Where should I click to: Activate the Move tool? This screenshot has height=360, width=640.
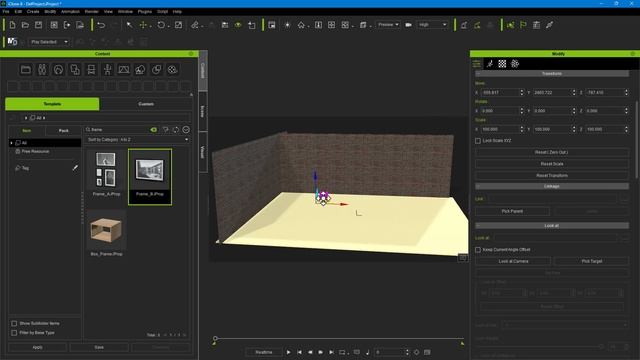click(x=143, y=25)
